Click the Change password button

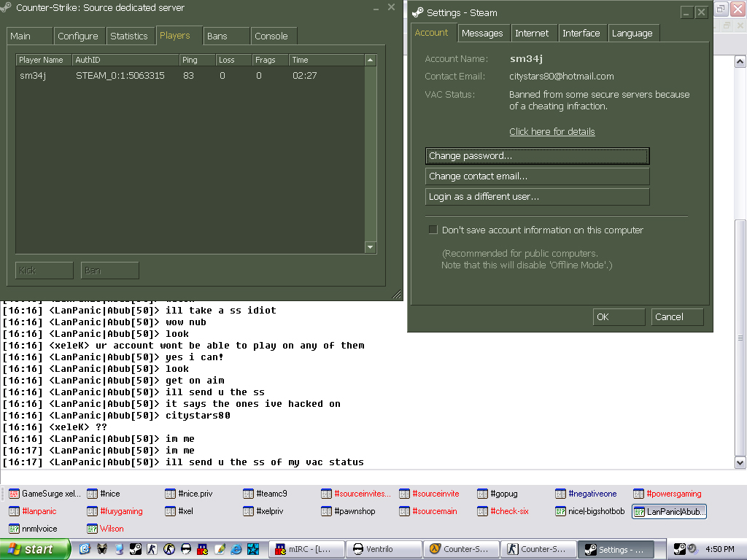pyautogui.click(x=538, y=156)
